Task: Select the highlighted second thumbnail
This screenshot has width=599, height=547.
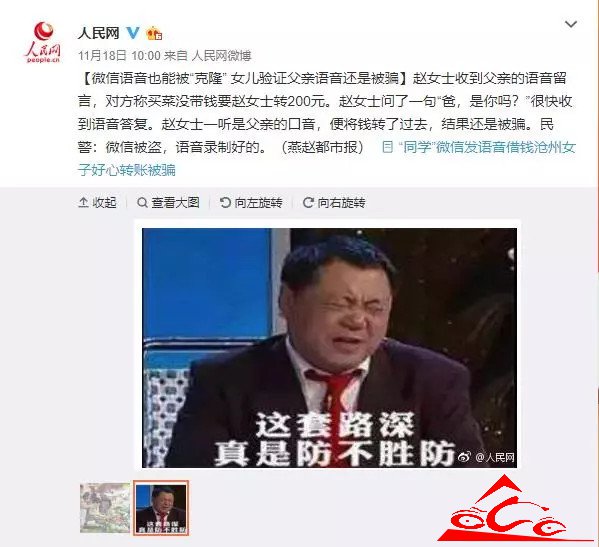Action: click(161, 508)
